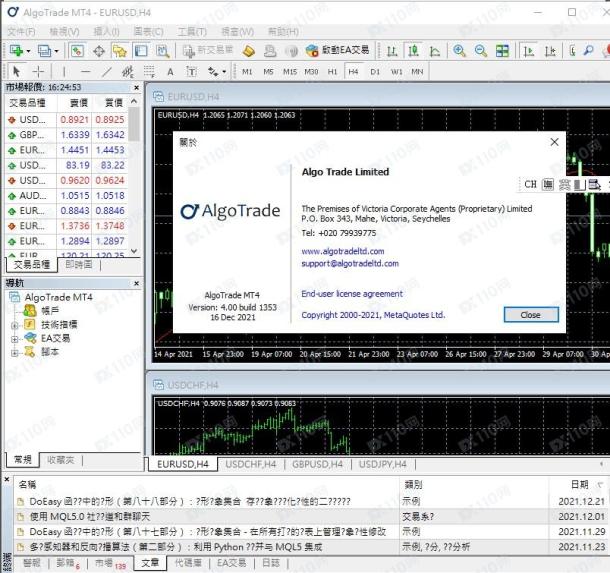The height and width of the screenshot is (573, 610).
Task: Switch to 收藏夾 tab in Navigator
Action: pyautogui.click(x=61, y=460)
